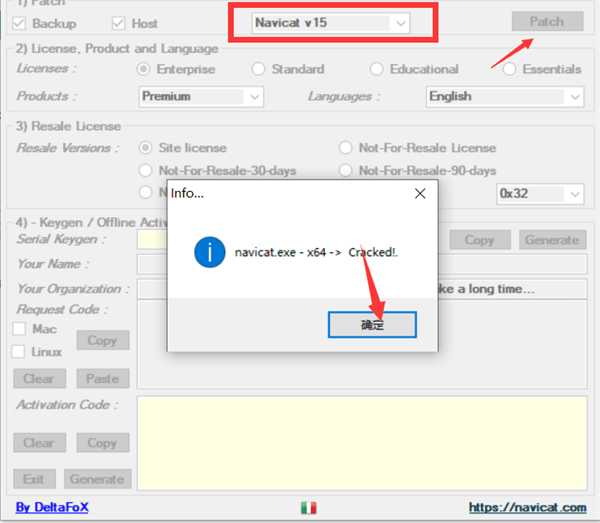
Task: Confirm the Cracked message with 确定
Action: [x=372, y=324]
